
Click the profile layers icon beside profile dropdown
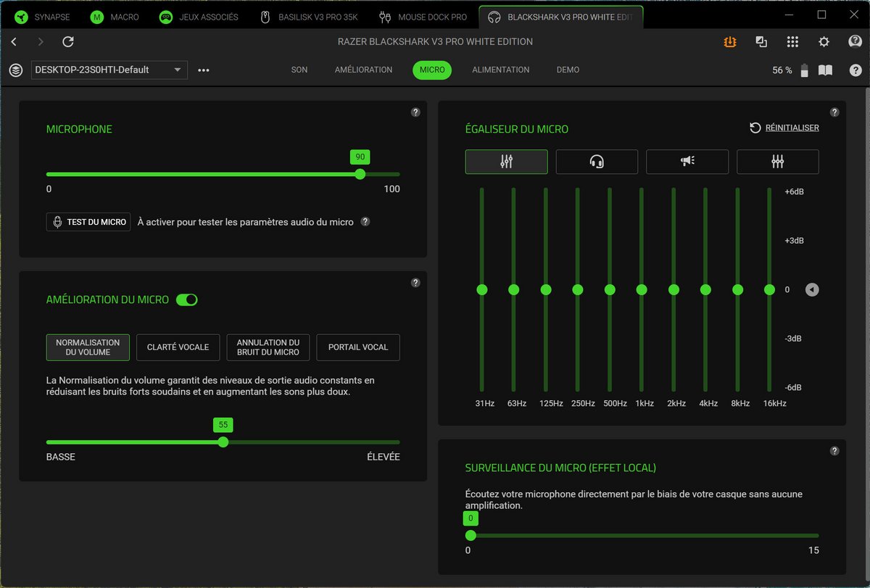[15, 70]
